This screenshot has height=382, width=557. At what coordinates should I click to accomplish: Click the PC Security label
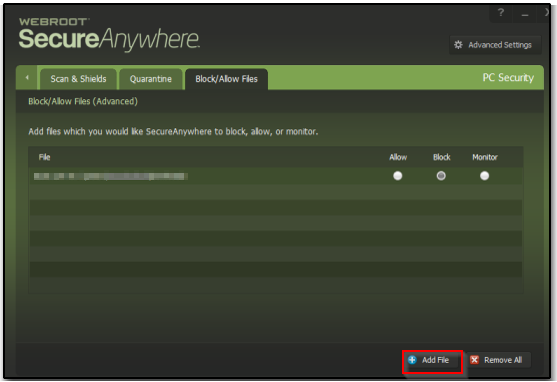click(508, 77)
